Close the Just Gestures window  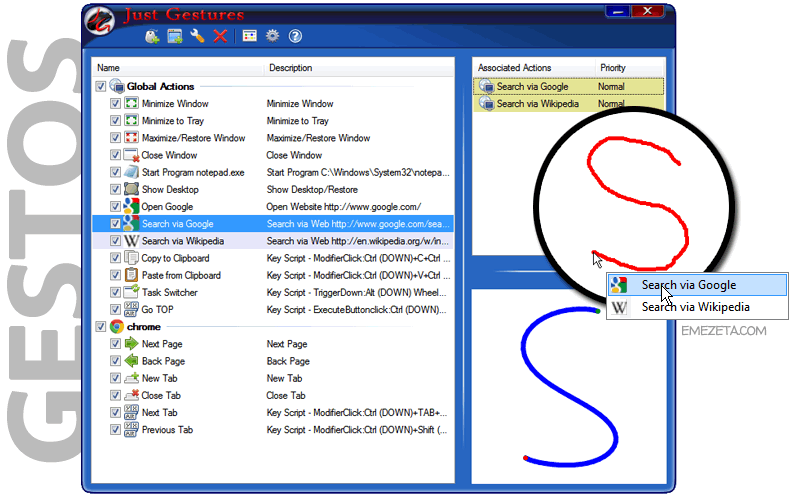coord(647,11)
